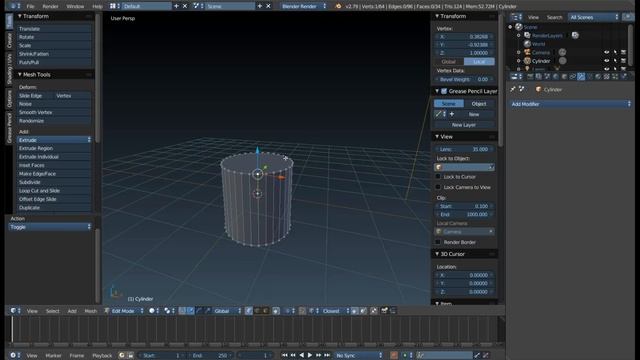Open the pivot point selector
Screen dimensions: 640x360
click(x=169, y=311)
